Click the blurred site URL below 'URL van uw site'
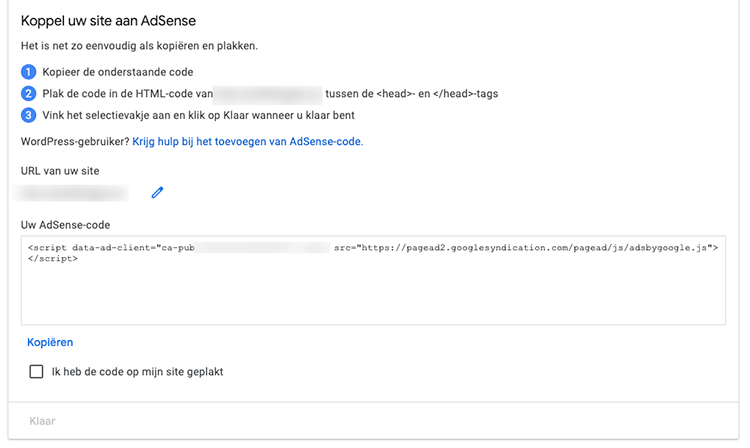Screen dimensions: 750x448 point(75,193)
